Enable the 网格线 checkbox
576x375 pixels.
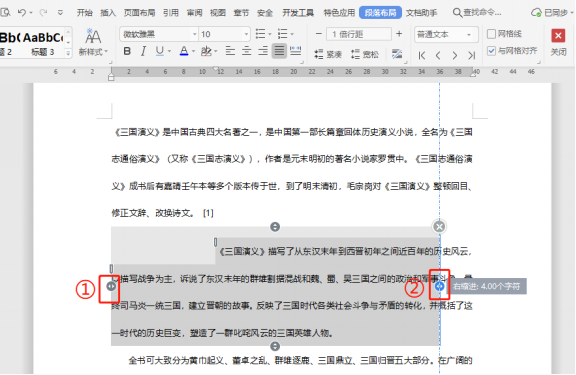point(491,34)
